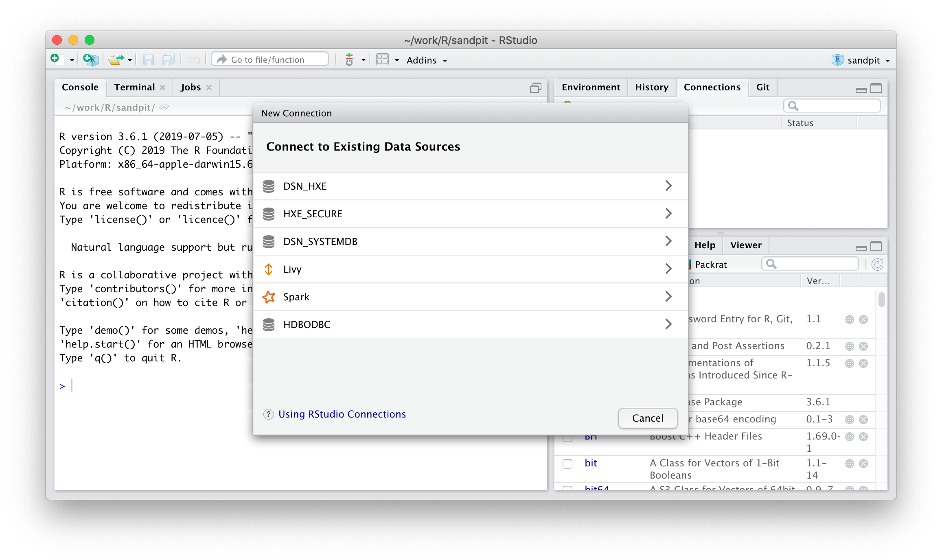This screenshot has height=560, width=942.
Task: Select the Connections tab
Action: tap(712, 87)
